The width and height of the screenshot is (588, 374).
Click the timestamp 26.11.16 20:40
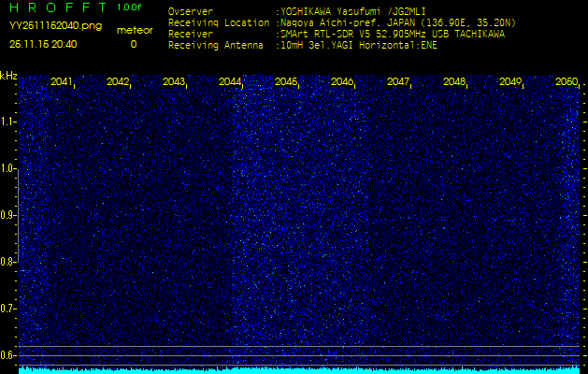click(43, 44)
